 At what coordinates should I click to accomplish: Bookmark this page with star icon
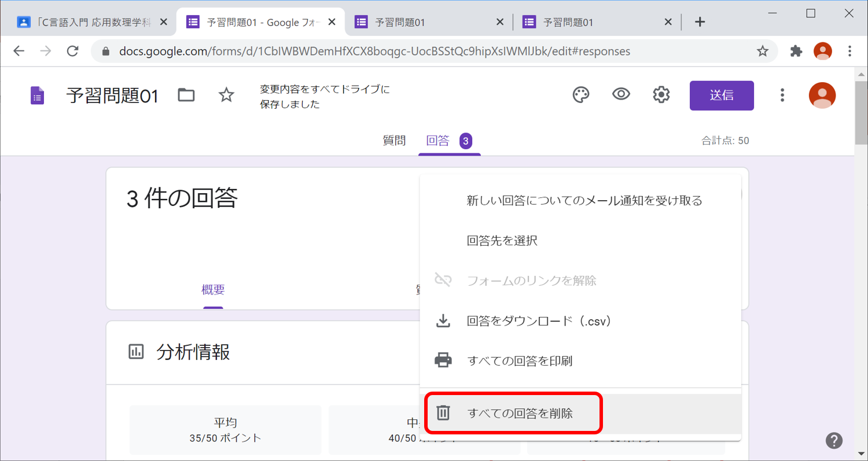(763, 51)
